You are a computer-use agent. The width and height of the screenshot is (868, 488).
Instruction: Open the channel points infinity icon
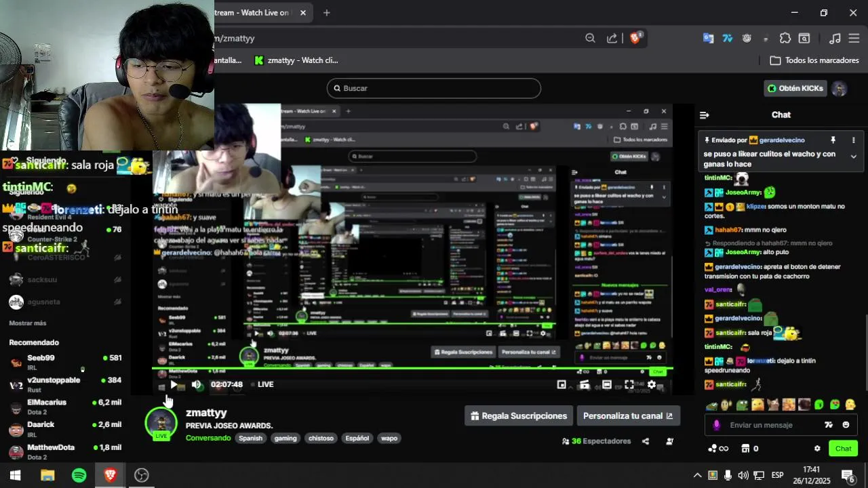718,449
